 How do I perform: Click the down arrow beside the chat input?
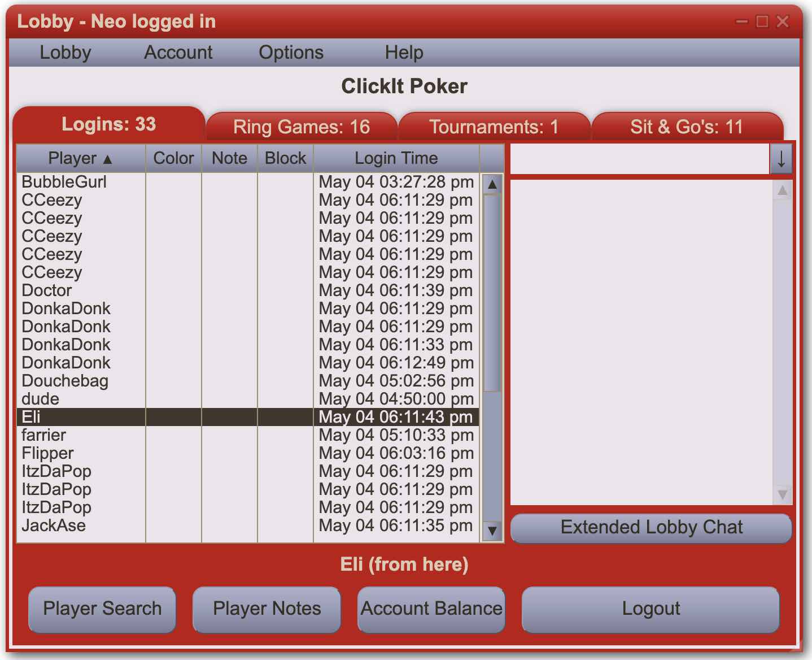click(x=782, y=159)
